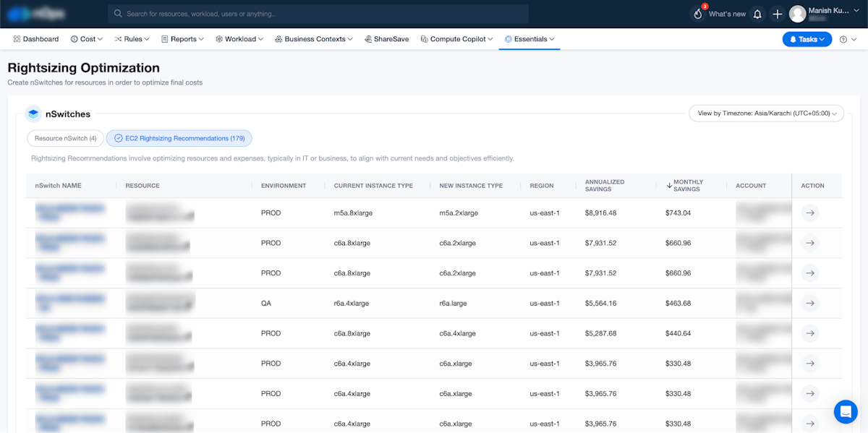Open the notifications bell

(x=757, y=14)
